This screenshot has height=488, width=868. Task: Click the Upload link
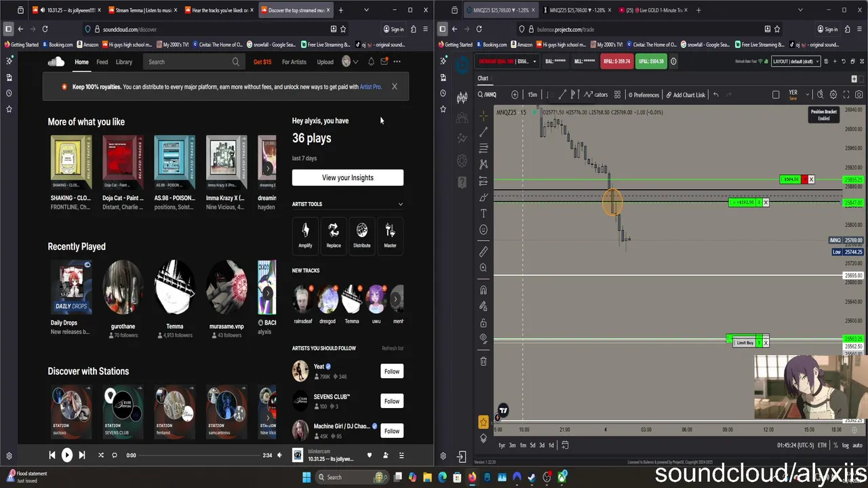325,62
